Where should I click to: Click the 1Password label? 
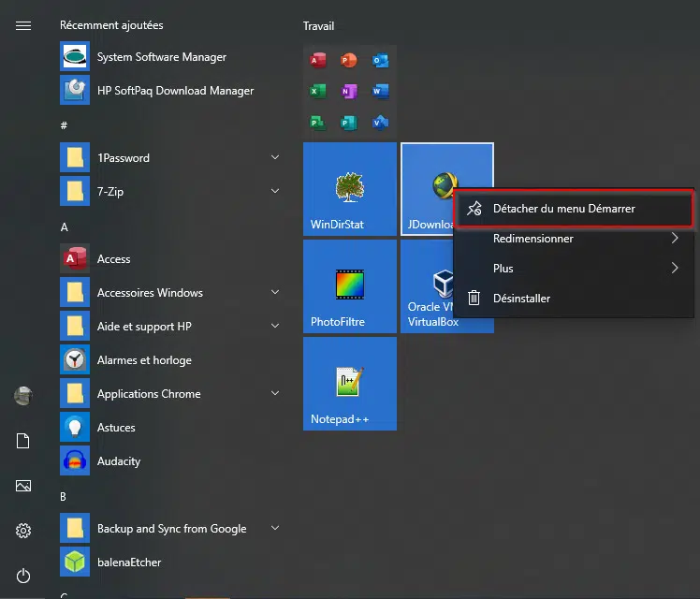[124, 158]
